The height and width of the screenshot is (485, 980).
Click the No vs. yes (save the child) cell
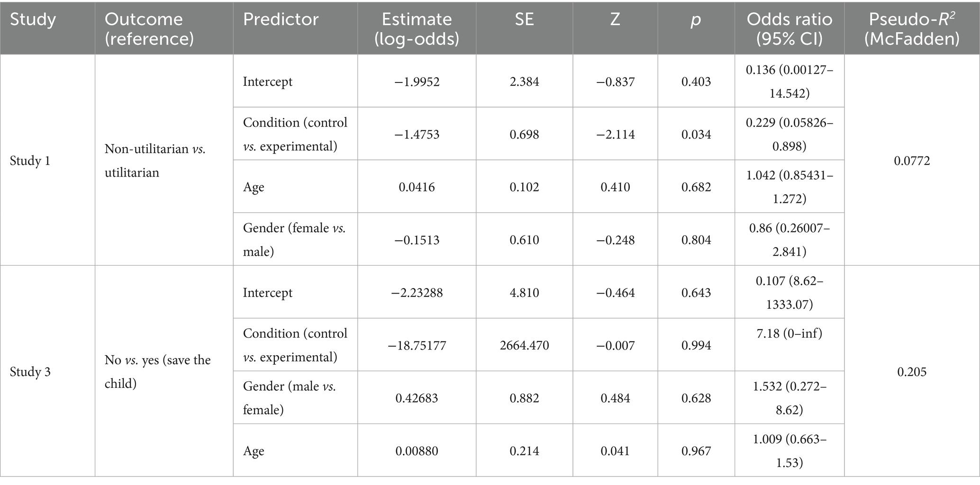pos(157,371)
